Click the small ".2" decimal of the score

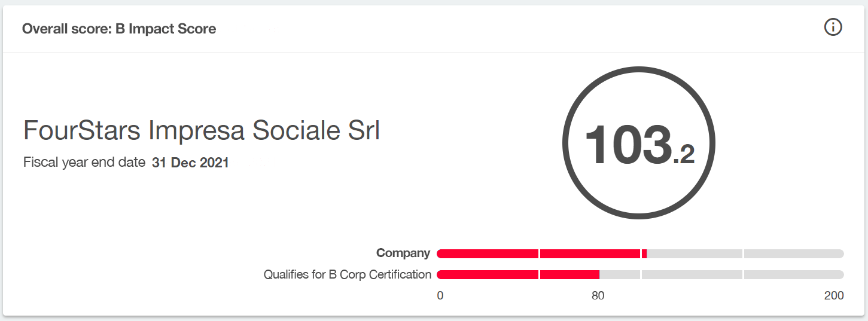(684, 154)
